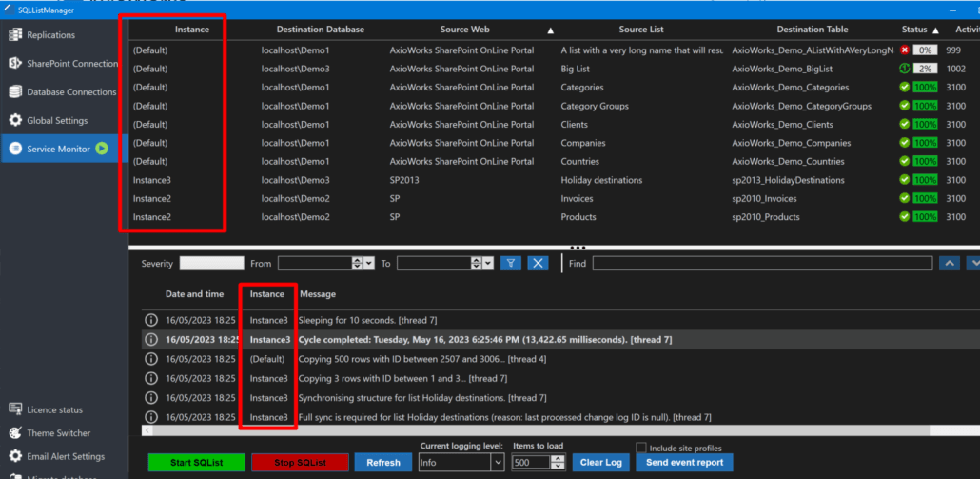Sort by Destination Database column header

[x=320, y=30]
